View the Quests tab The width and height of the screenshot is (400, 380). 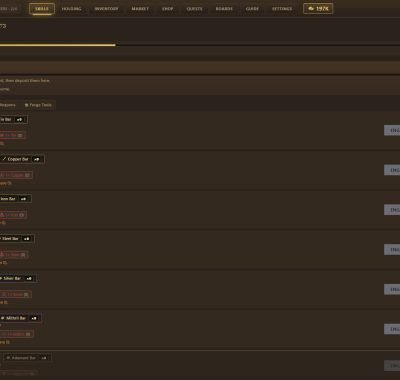(194, 9)
